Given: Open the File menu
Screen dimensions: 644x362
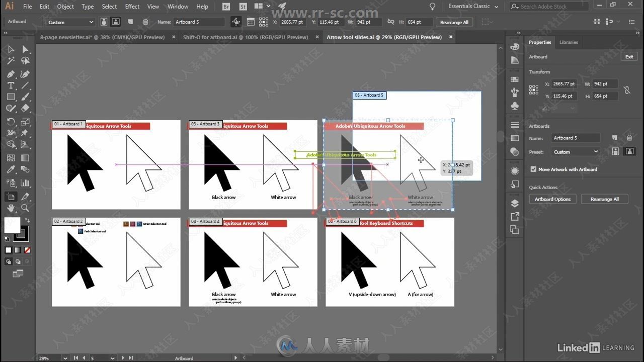Looking at the screenshot, I should [27, 7].
